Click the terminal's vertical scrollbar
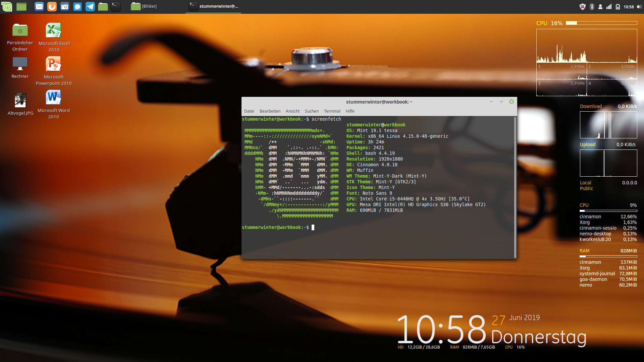Screen dimensions: 644x362 515,187
